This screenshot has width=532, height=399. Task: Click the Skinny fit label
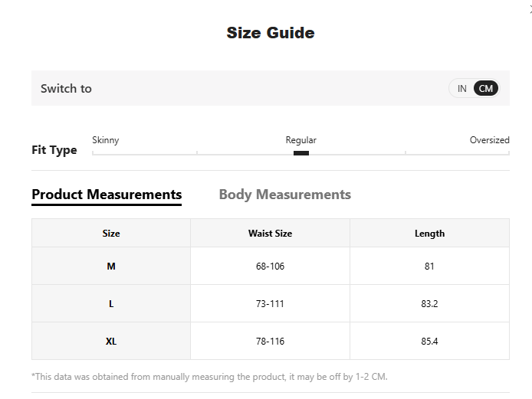click(x=106, y=140)
